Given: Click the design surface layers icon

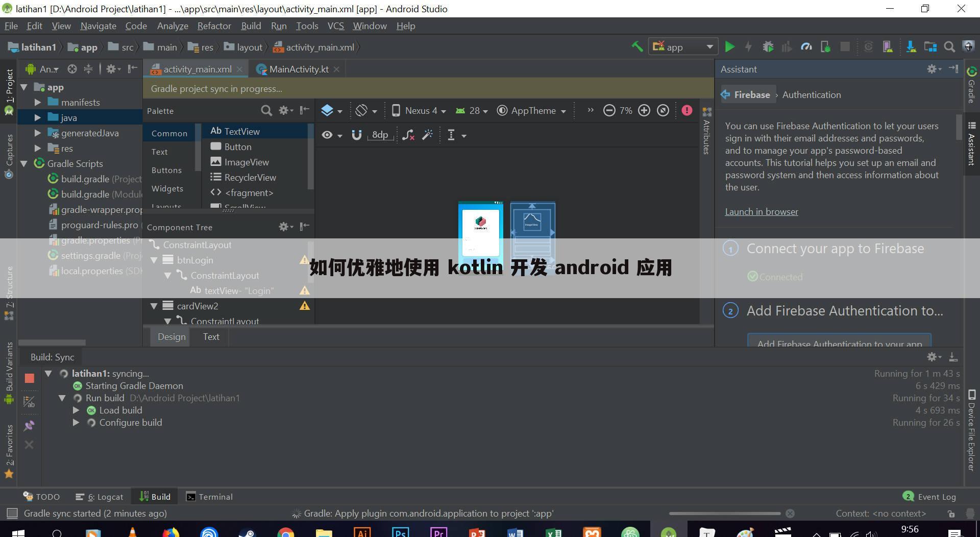Looking at the screenshot, I should (327, 110).
